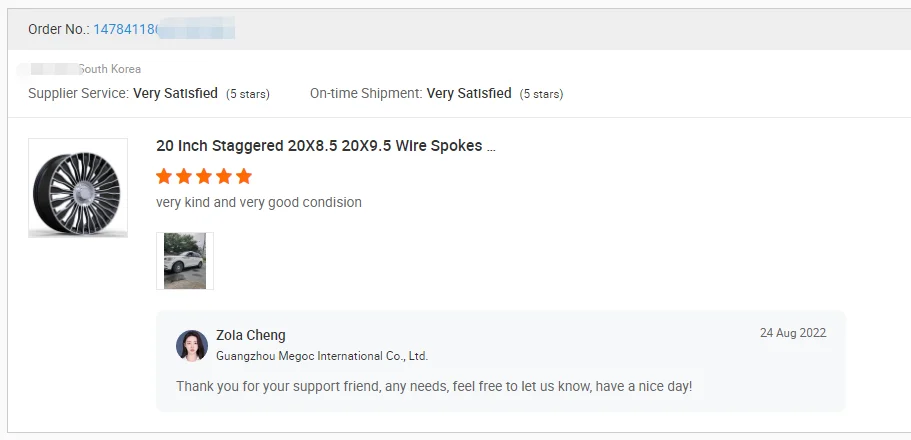Click the wheel product thumbnail image

point(78,188)
